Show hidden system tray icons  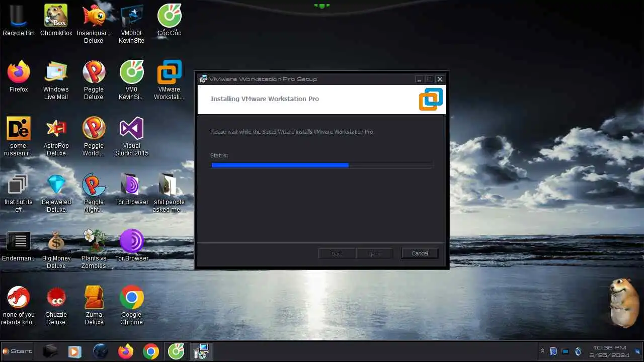(x=542, y=351)
